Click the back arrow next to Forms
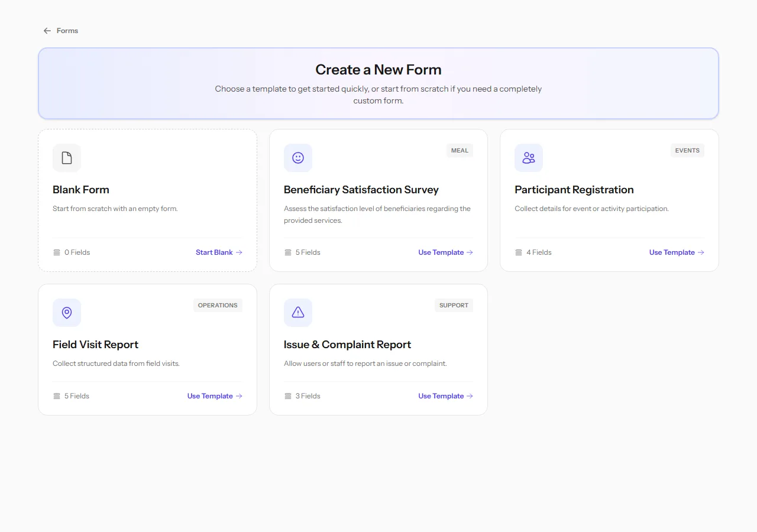 (47, 31)
